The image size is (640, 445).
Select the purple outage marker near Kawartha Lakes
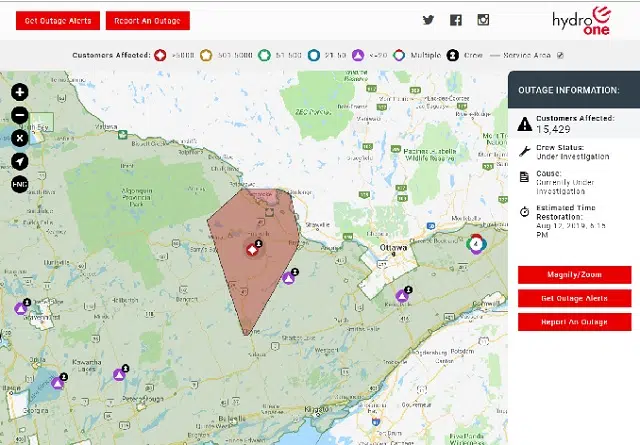tap(119, 374)
